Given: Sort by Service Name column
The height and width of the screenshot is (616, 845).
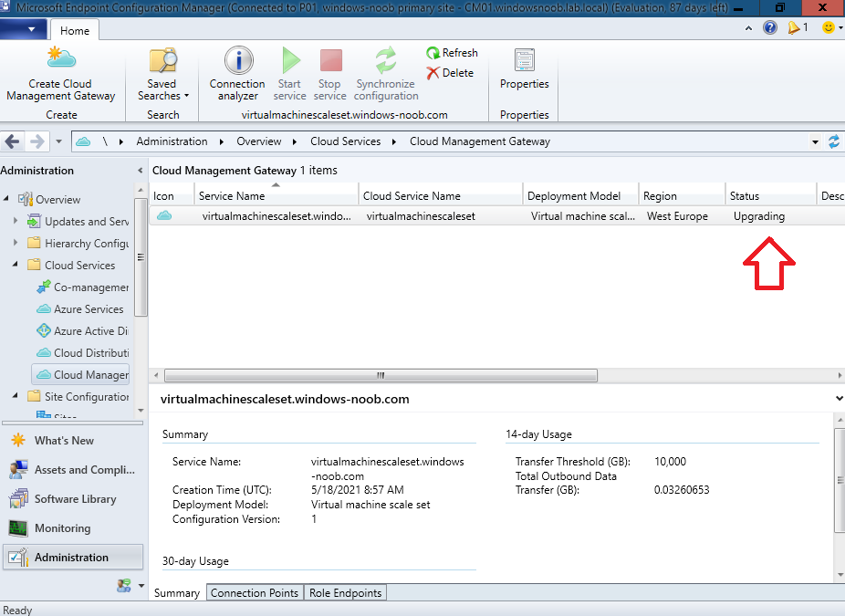Looking at the screenshot, I should click(276, 195).
